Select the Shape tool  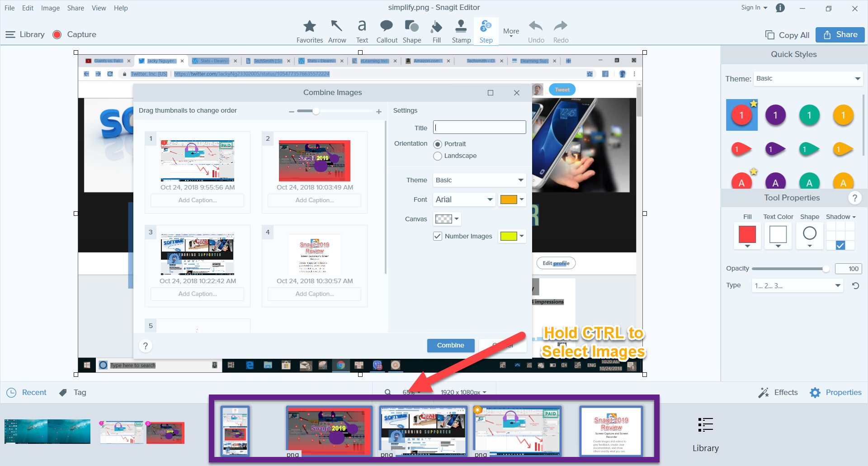pyautogui.click(x=411, y=30)
